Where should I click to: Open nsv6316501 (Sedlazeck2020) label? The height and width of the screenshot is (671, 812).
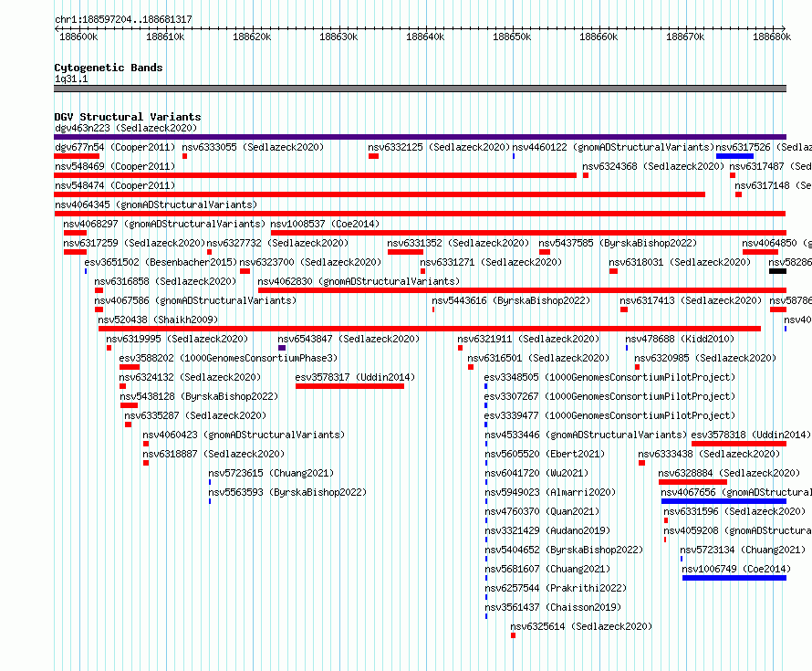(x=538, y=358)
